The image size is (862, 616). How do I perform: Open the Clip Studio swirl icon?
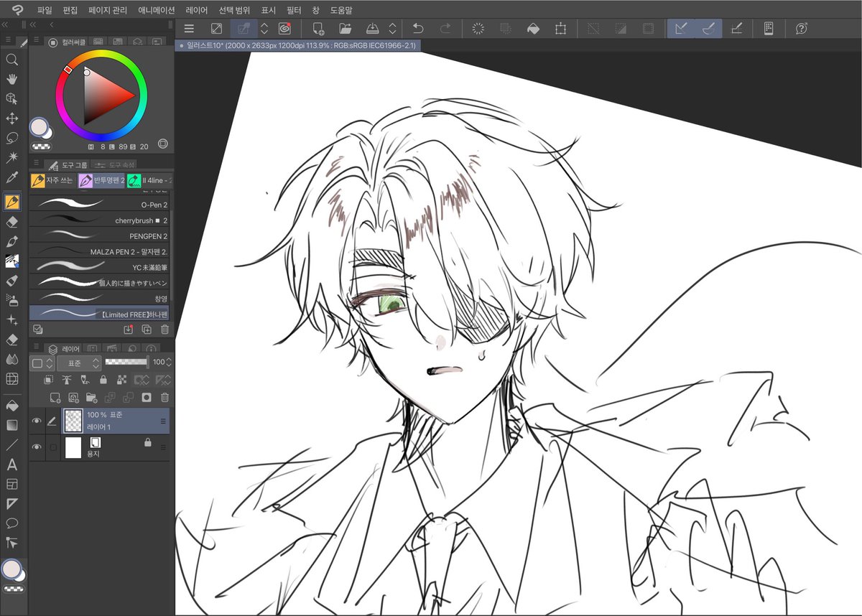pyautogui.click(x=284, y=29)
